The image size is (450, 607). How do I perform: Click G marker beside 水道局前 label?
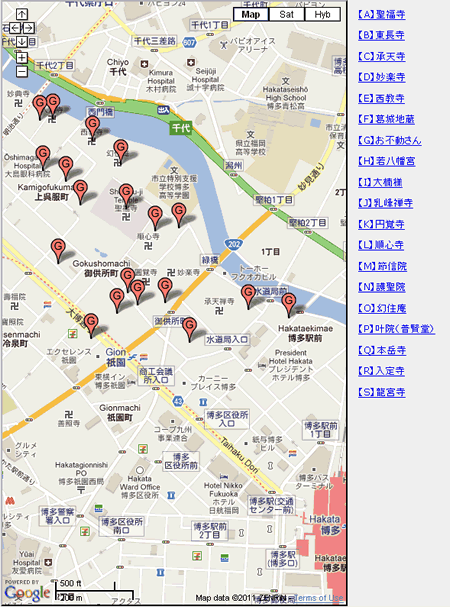(249, 295)
